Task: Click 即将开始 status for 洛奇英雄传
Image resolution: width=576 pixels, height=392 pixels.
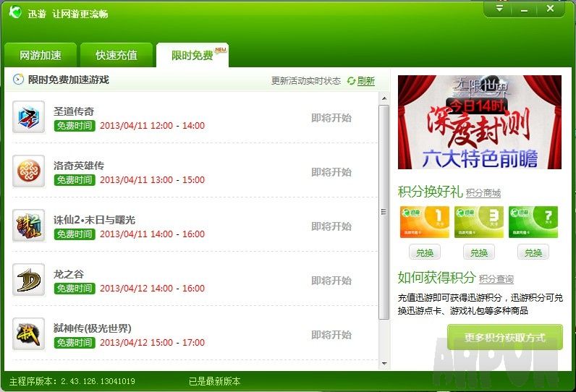Action: [x=331, y=172]
